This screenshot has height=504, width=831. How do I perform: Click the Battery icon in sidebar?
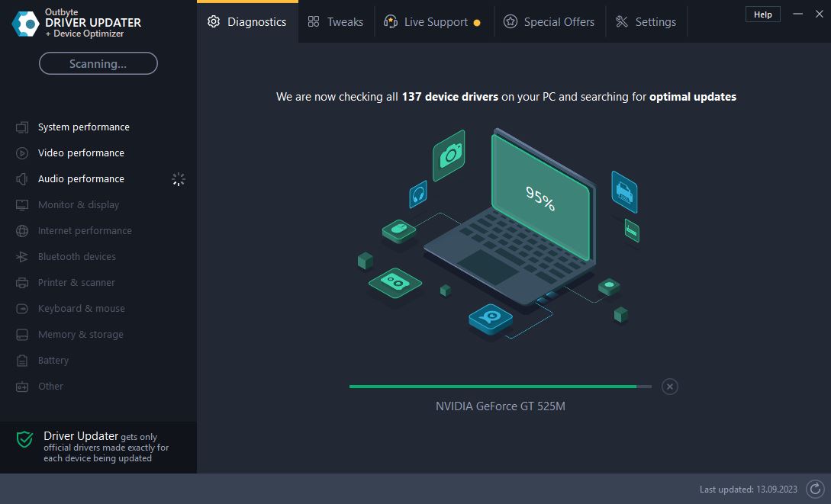21,361
